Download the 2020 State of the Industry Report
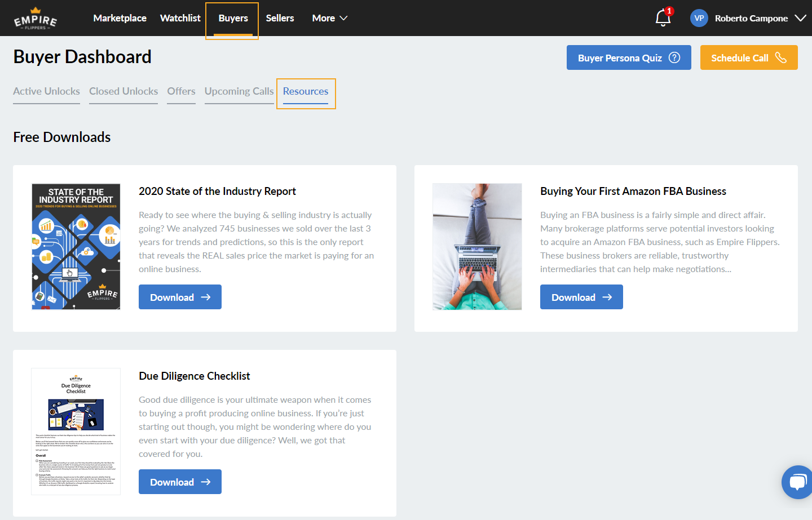 coord(180,297)
